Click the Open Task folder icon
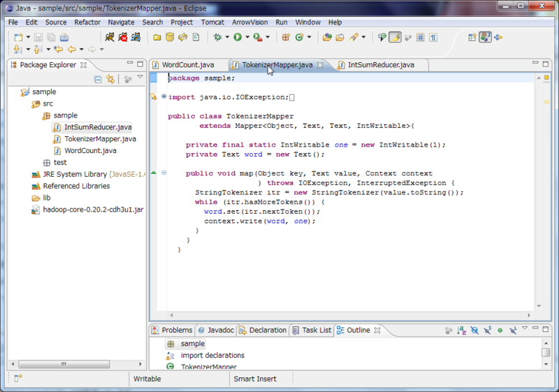Image resolution: width=559 pixels, height=392 pixels. (340, 37)
